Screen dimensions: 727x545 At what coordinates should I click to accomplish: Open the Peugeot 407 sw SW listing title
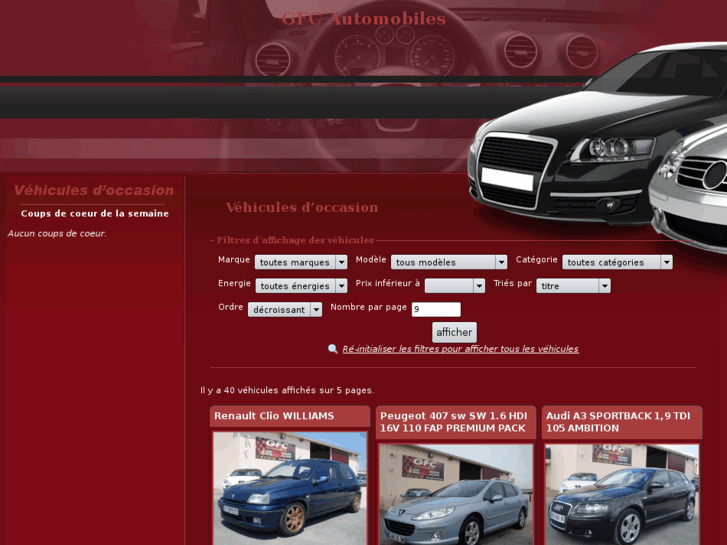[454, 422]
